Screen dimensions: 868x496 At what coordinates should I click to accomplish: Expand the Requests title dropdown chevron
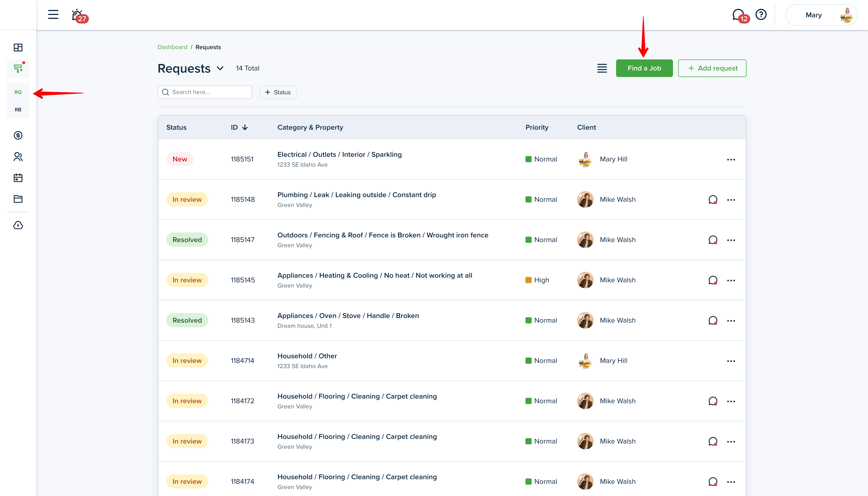tap(220, 68)
